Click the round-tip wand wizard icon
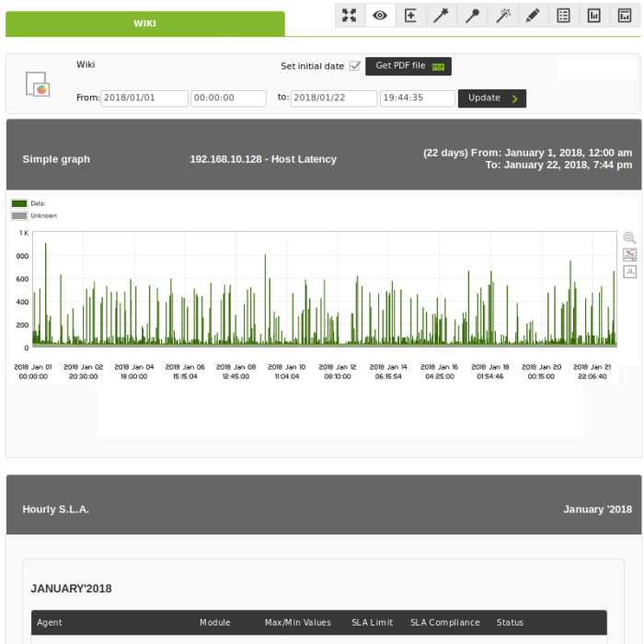 point(472,16)
